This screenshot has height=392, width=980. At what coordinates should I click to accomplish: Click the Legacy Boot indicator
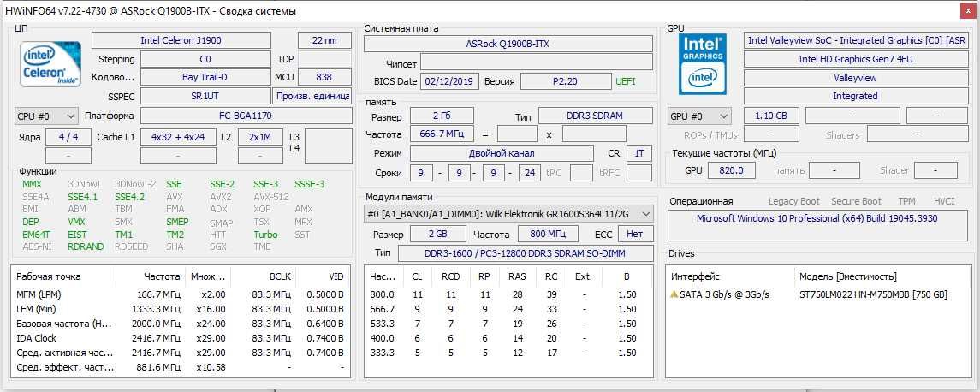click(x=793, y=201)
